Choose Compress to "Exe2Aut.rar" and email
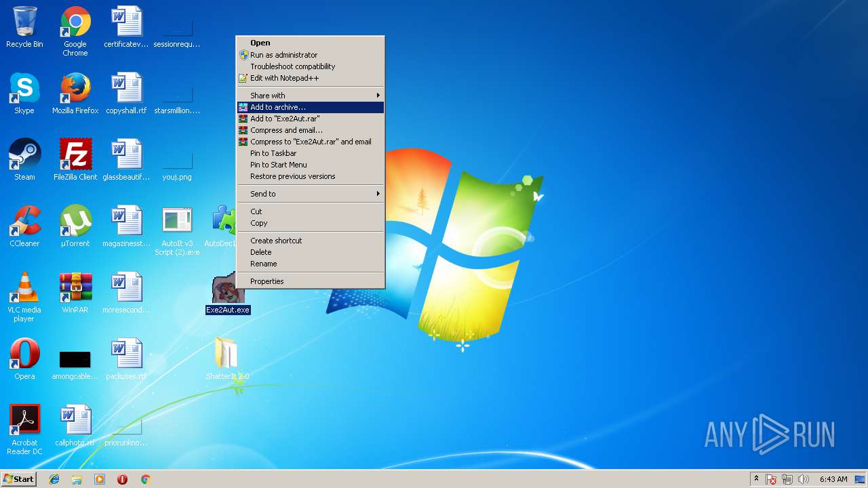868x488 pixels. 311,142
